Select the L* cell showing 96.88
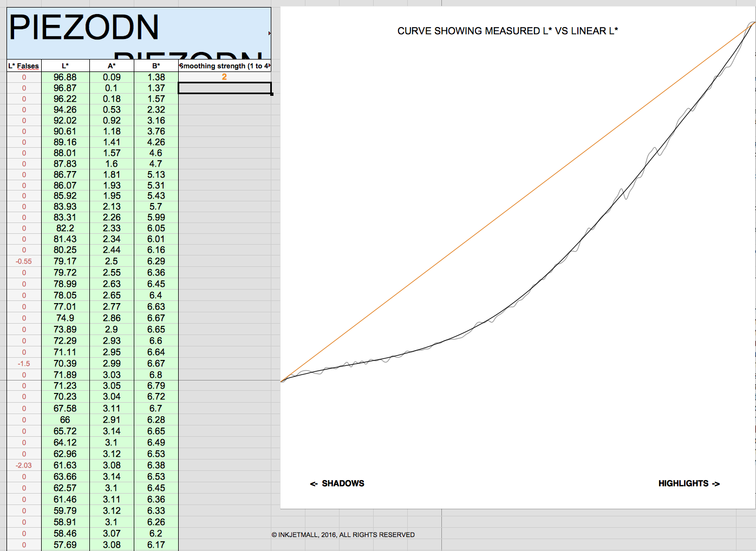The width and height of the screenshot is (756, 551). (65, 77)
